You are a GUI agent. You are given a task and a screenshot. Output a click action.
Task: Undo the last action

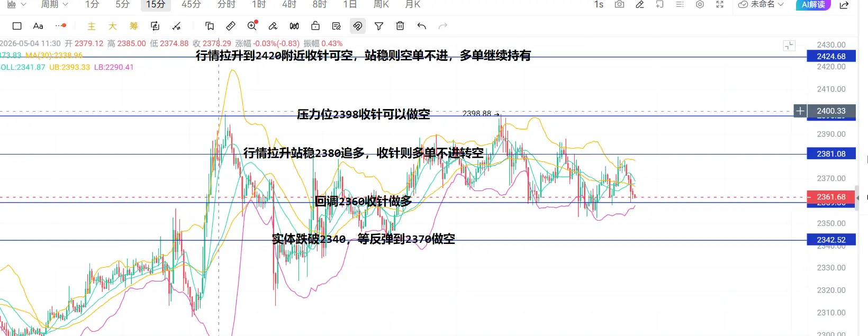(422, 26)
